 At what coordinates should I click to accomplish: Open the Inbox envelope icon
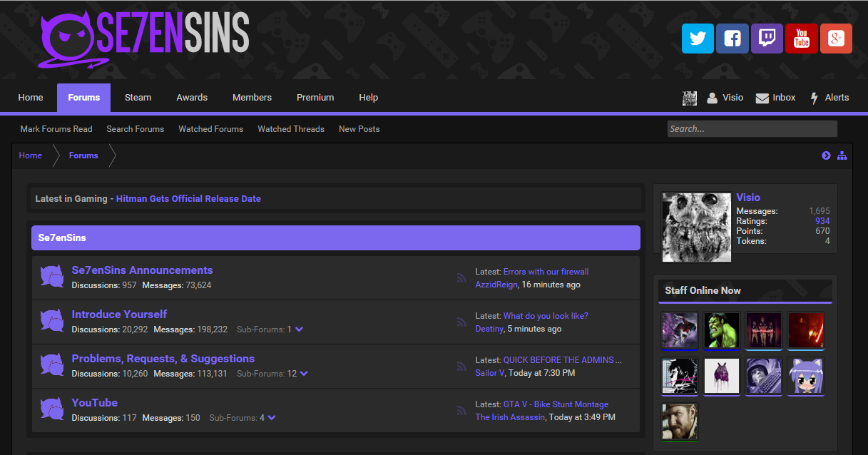coord(762,98)
